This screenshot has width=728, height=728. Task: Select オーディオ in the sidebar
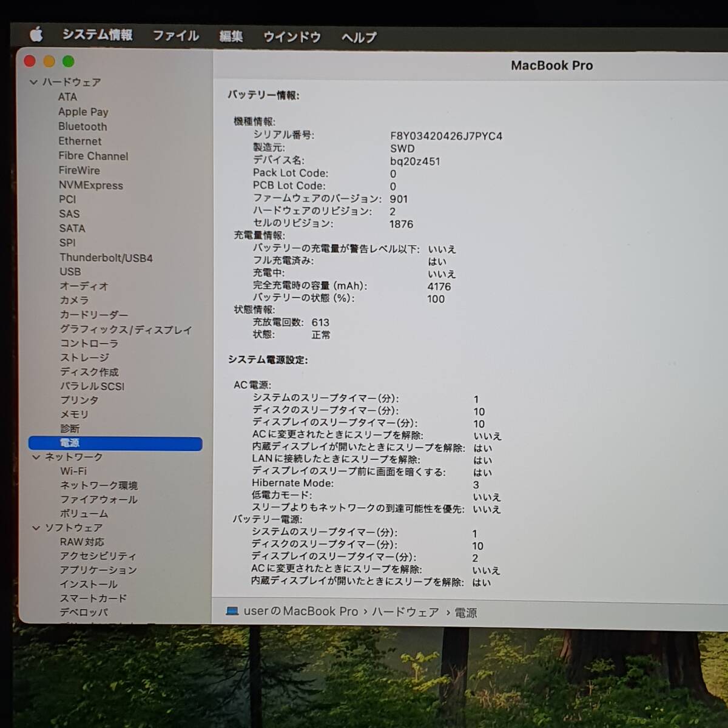[x=84, y=286]
